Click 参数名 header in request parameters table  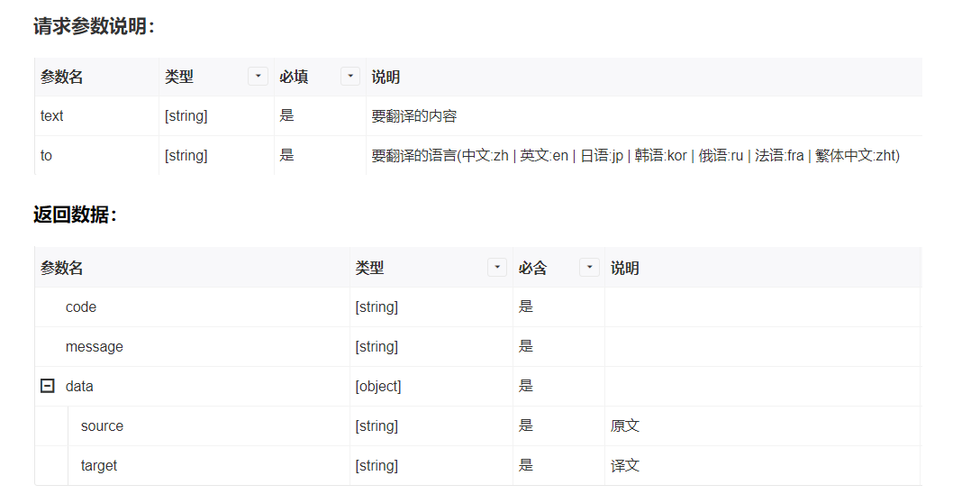[x=62, y=77]
